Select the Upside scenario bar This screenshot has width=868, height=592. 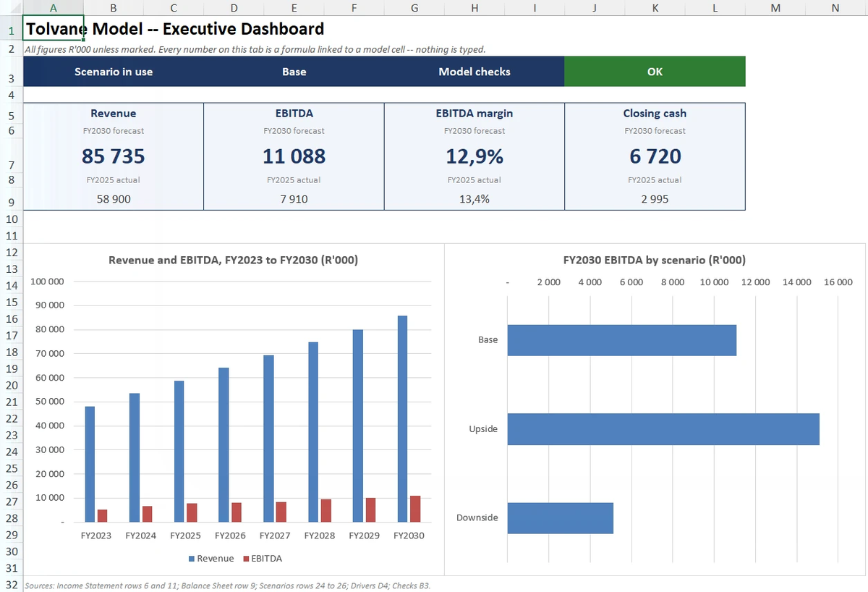(x=663, y=429)
